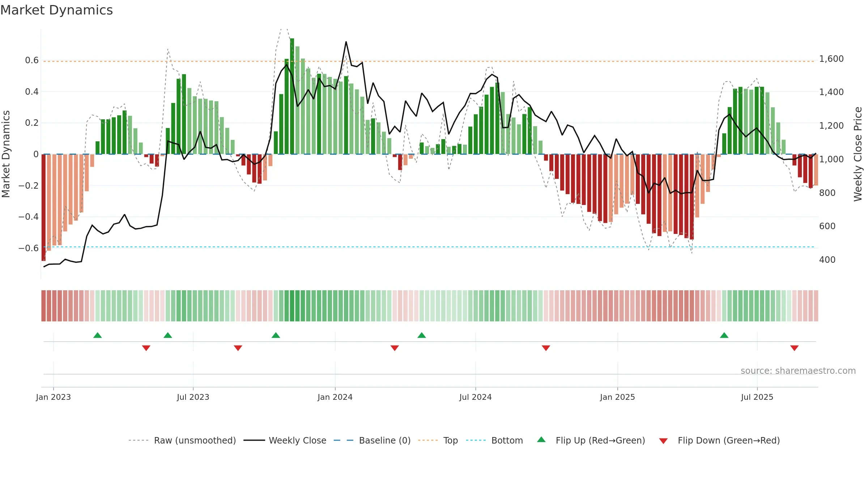Click the green flip-up triangle from February 2023
The width and height of the screenshot is (868, 488).
coord(97,335)
